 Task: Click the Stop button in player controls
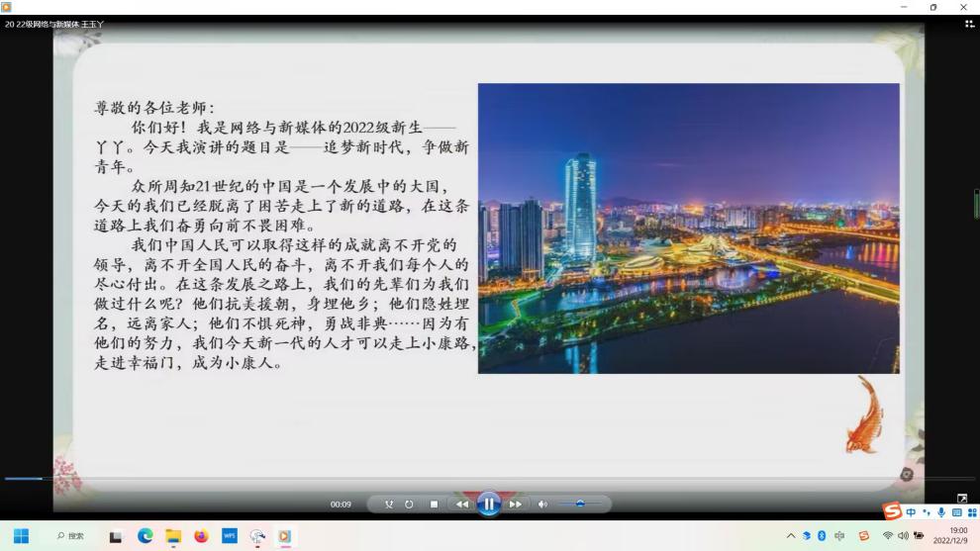tap(434, 505)
